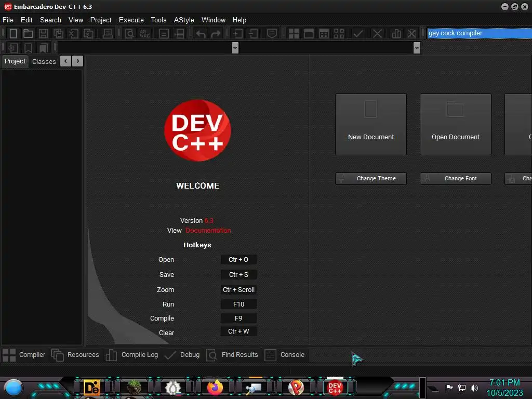Open the red Documentation link
Image resolution: width=532 pixels, height=399 pixels.
[208, 230]
